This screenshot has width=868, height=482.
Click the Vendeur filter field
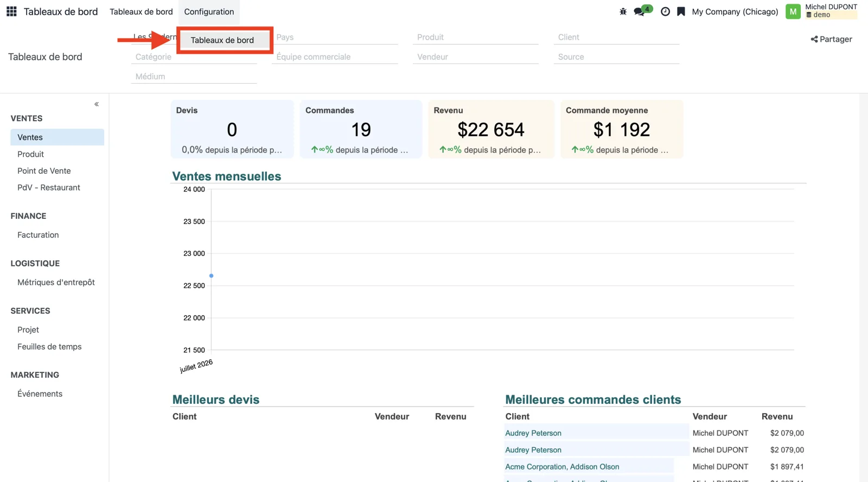pyautogui.click(x=476, y=57)
